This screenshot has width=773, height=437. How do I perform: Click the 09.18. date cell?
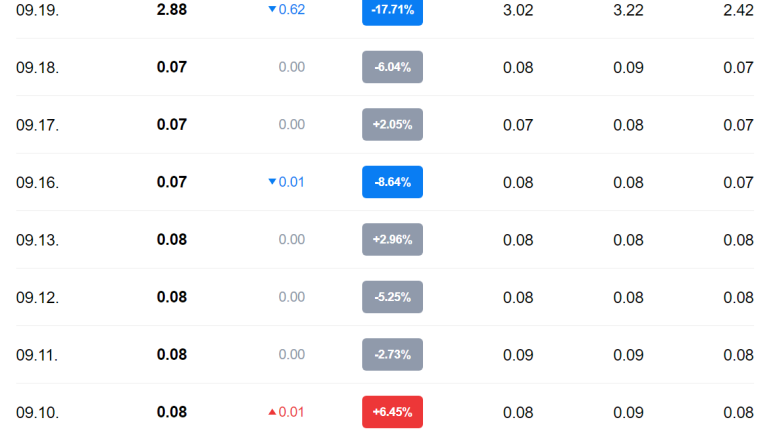point(37,68)
